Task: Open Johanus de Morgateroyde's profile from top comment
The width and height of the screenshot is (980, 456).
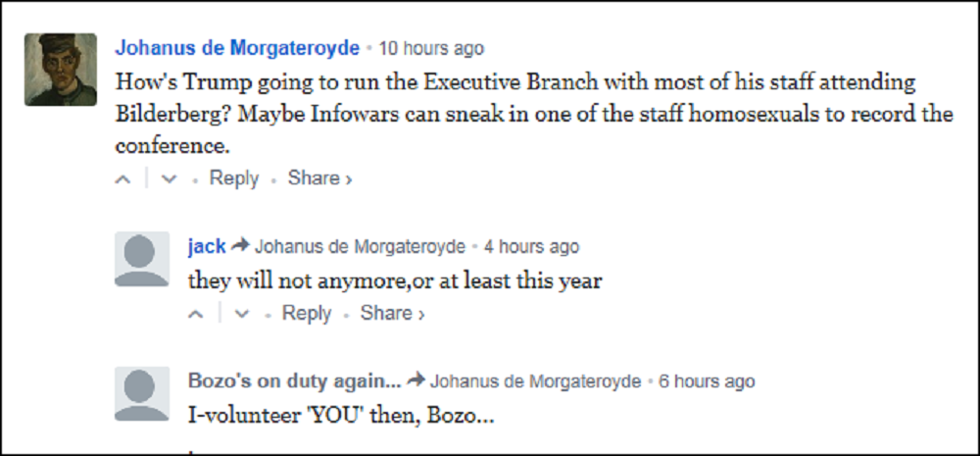Action: tap(237, 48)
